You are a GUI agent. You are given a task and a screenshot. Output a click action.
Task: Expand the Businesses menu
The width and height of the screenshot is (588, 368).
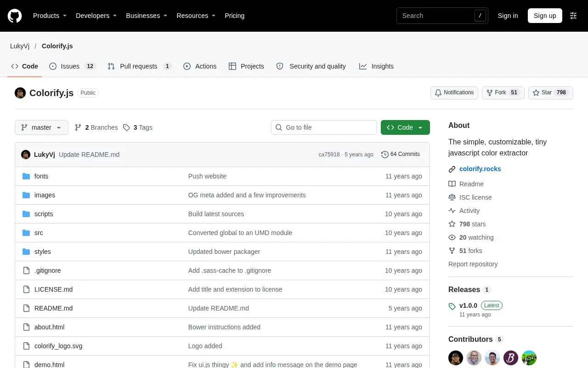point(147,16)
